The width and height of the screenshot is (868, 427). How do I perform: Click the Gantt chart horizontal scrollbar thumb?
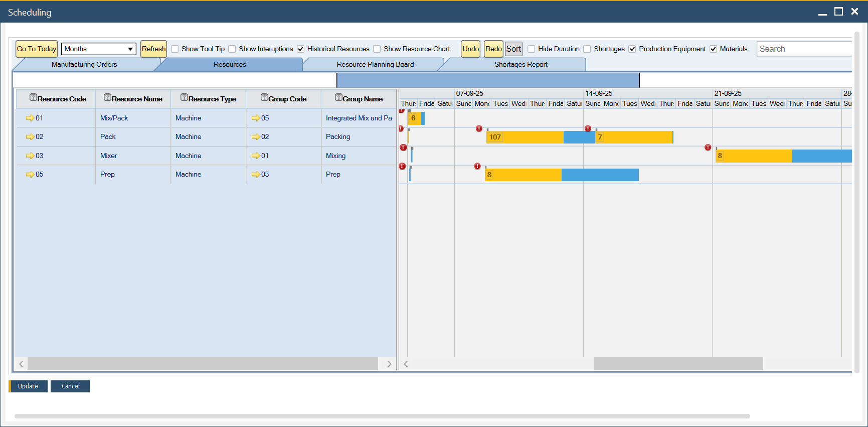[x=678, y=364]
